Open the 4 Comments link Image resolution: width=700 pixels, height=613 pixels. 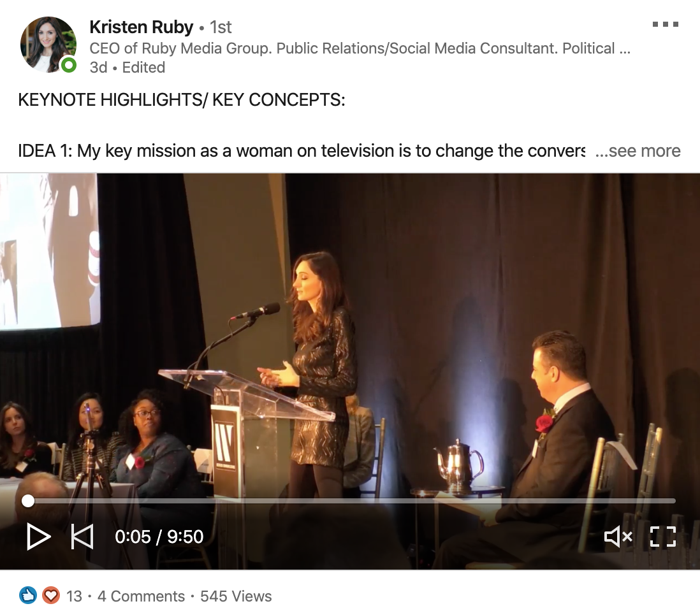pos(141,596)
